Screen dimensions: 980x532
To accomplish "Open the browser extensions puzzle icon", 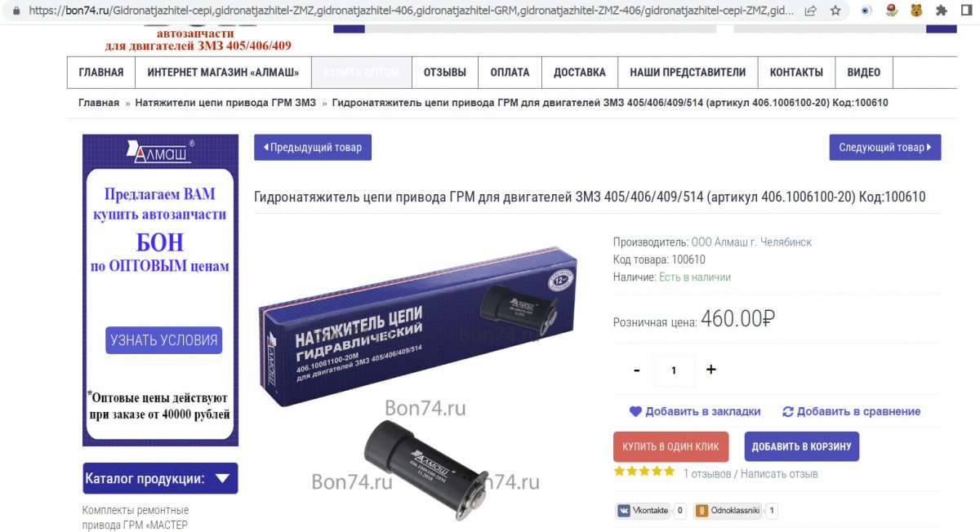I will pos(942,11).
